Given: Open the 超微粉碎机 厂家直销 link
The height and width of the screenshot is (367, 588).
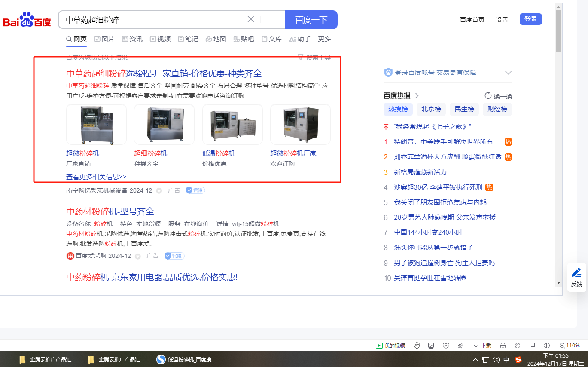Looking at the screenshot, I should click(82, 153).
